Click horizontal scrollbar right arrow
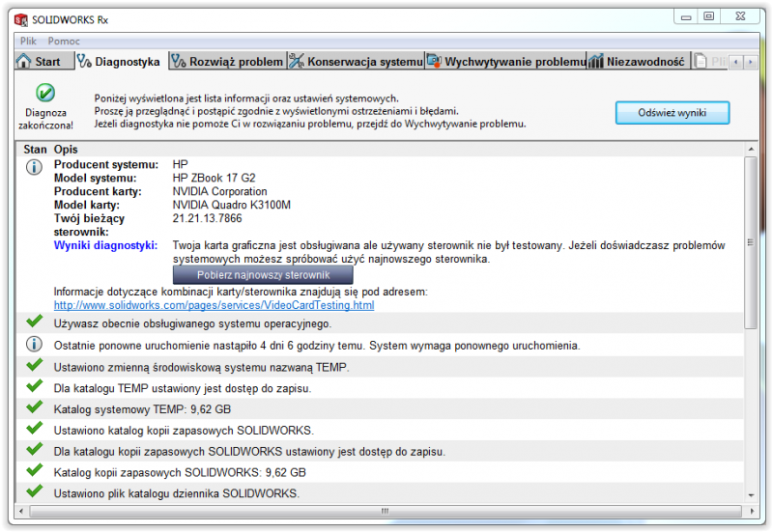Image resolution: width=773 pixels, height=532 pixels. click(x=751, y=512)
